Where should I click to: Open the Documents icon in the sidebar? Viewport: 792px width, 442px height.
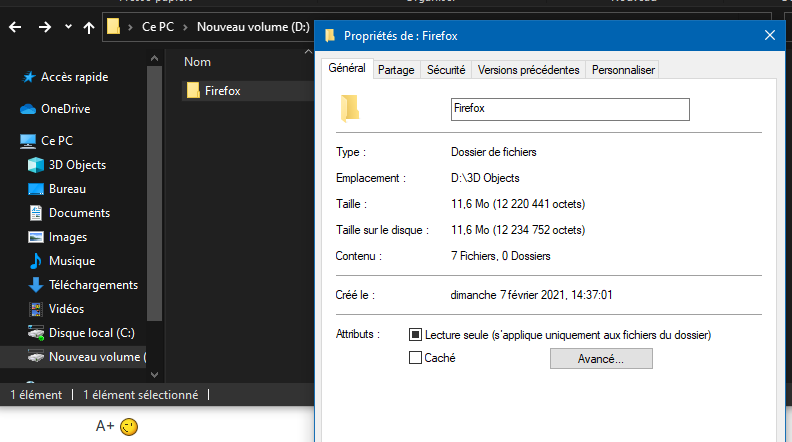[x=36, y=213]
